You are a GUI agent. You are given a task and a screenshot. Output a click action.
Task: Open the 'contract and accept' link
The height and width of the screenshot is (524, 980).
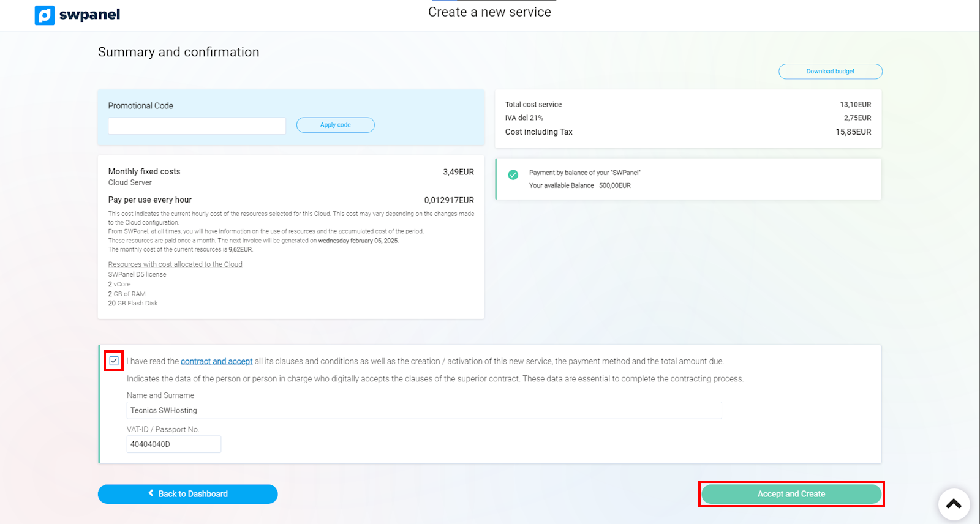[x=216, y=362]
